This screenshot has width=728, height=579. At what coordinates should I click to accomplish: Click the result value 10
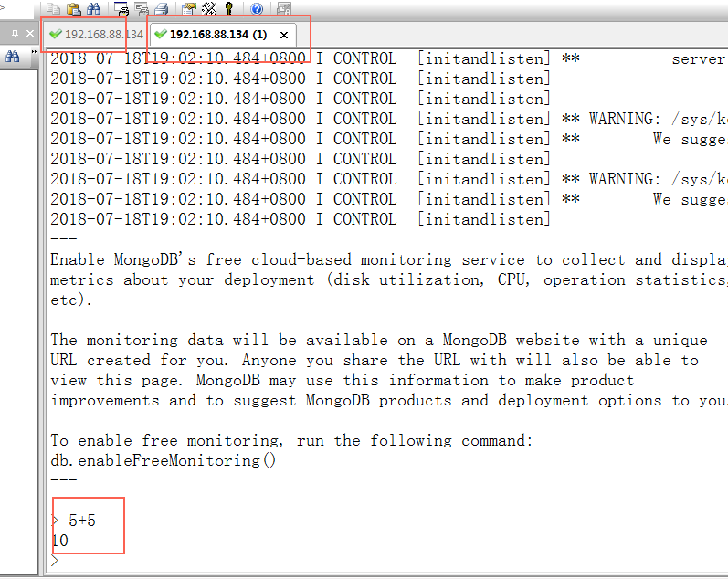[60, 541]
